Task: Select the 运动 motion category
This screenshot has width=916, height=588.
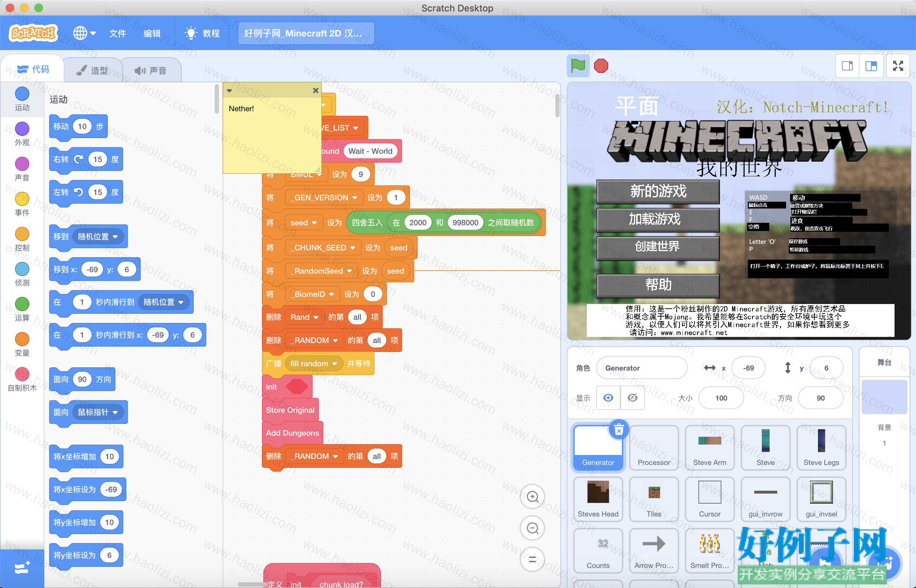Action: 22,99
